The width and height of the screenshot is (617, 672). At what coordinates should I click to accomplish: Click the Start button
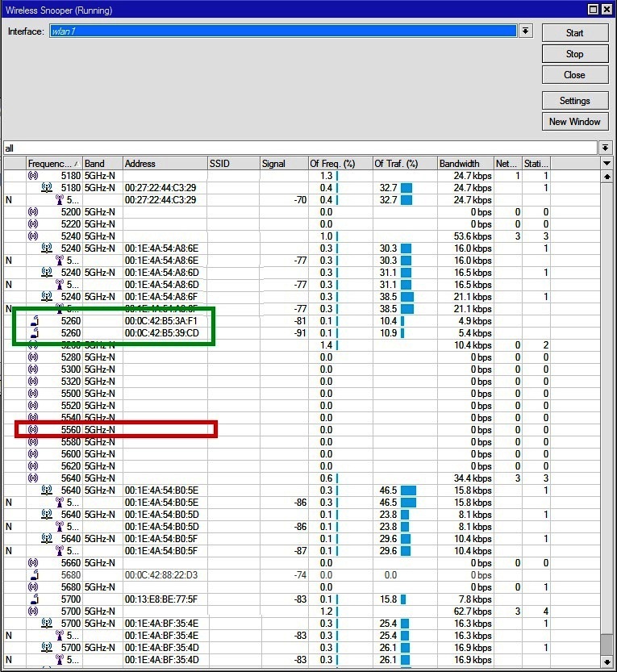click(574, 33)
